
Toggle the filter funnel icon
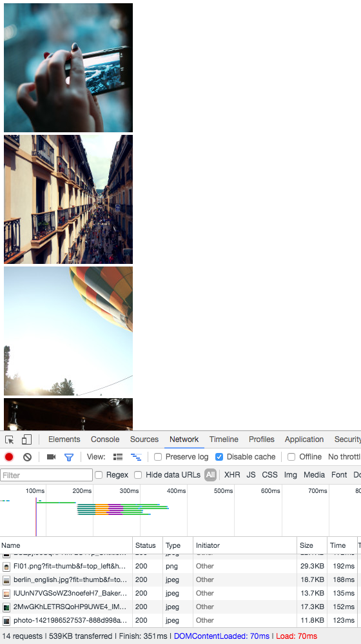coord(69,457)
